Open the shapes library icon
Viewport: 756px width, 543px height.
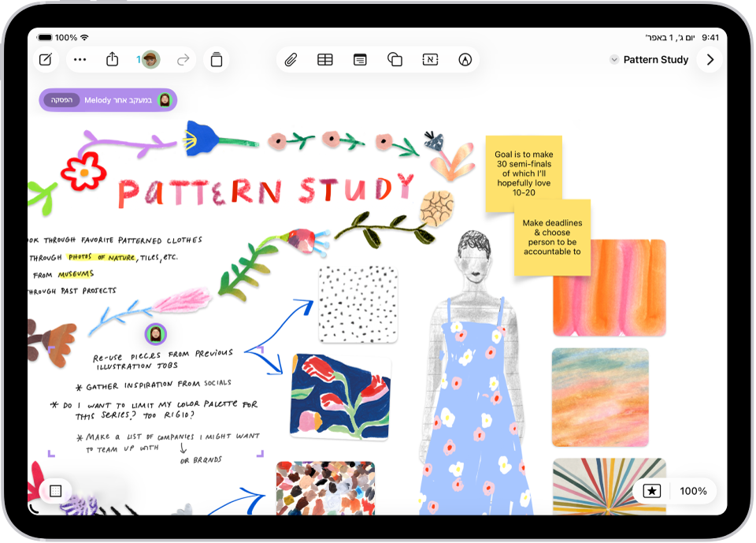point(395,59)
